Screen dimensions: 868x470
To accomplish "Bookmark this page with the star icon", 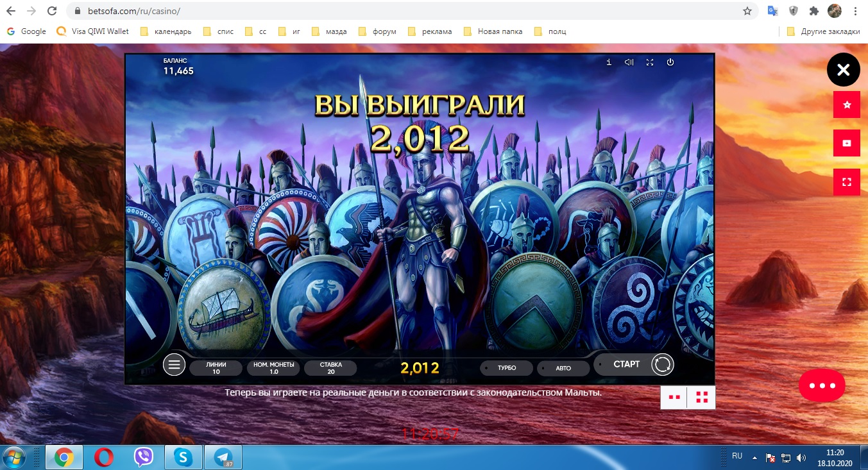I will 747,11.
